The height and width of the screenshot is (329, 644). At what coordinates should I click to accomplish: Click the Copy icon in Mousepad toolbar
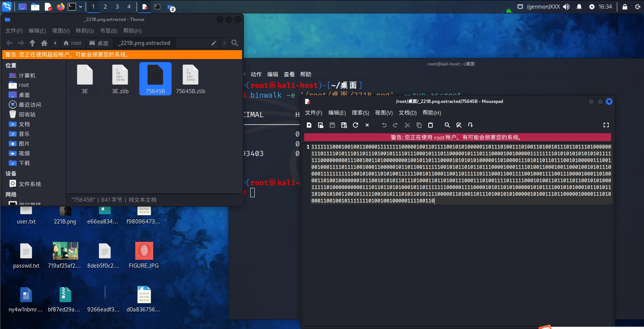(x=419, y=125)
